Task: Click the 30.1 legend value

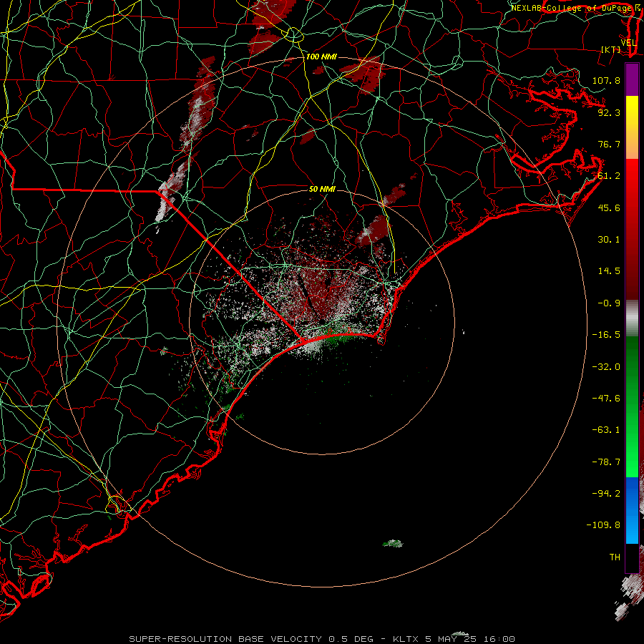Action: point(609,240)
